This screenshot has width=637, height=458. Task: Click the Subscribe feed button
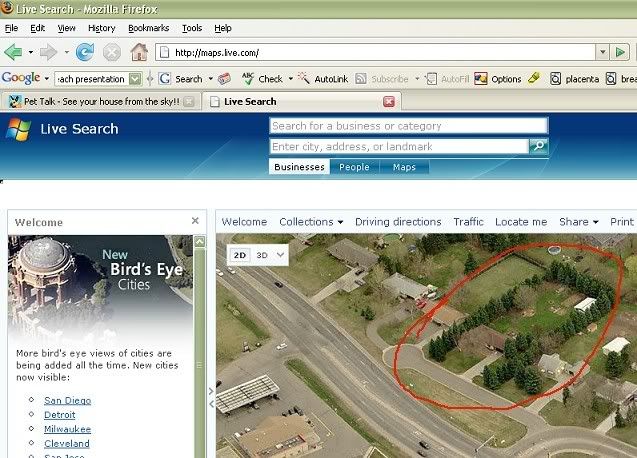pos(382,78)
